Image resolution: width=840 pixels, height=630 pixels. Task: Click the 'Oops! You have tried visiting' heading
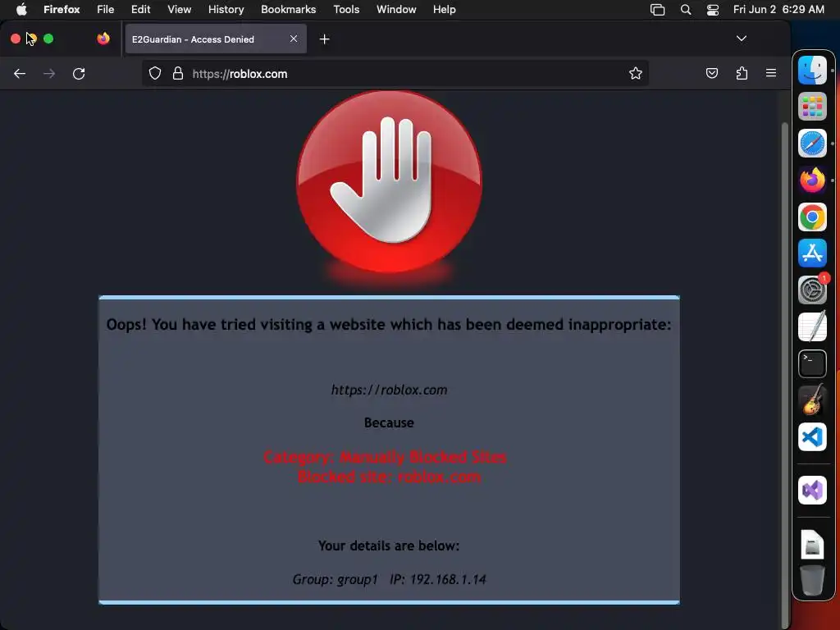point(389,325)
